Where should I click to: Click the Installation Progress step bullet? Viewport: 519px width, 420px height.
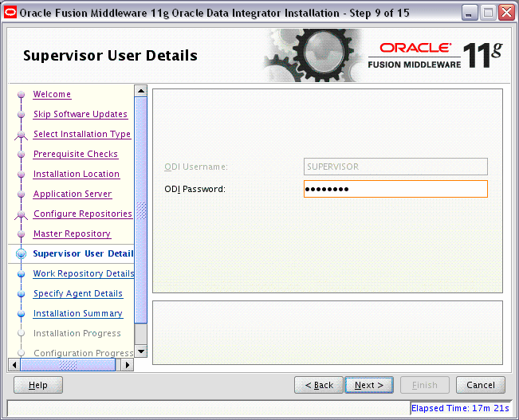(22, 333)
